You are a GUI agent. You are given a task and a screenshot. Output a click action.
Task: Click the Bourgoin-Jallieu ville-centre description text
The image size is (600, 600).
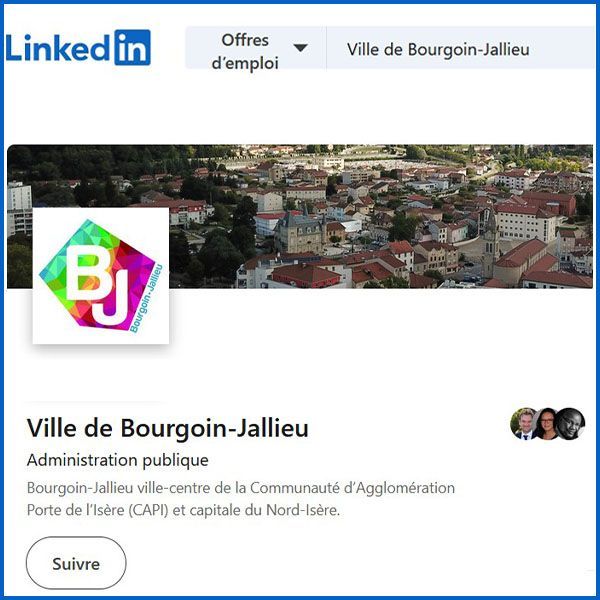coord(241,499)
